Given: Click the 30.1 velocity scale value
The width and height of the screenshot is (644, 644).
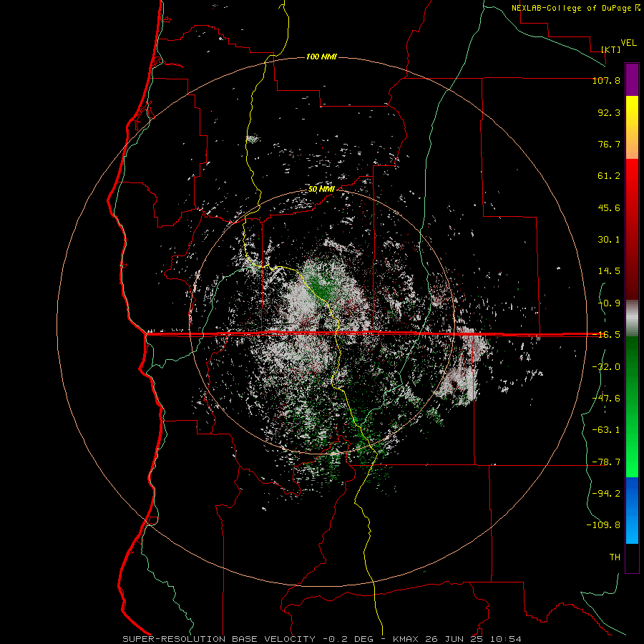Looking at the screenshot, I should pos(609,240).
